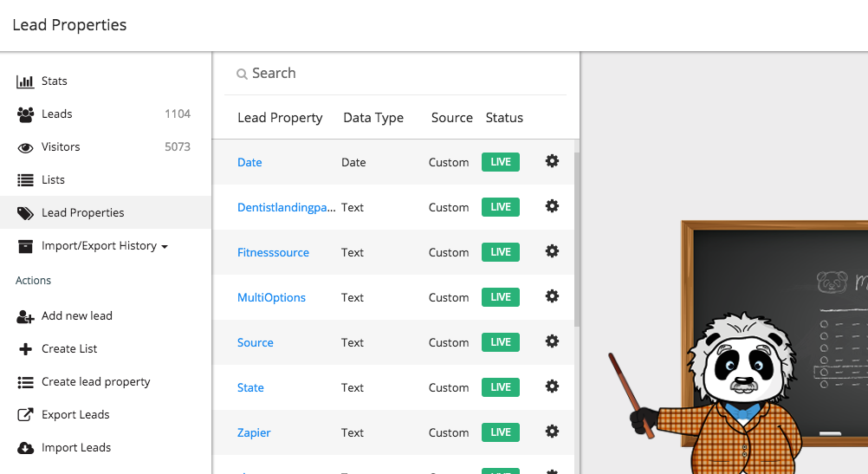
Task: Open the Dentistlandingpa... property link
Action: click(286, 208)
